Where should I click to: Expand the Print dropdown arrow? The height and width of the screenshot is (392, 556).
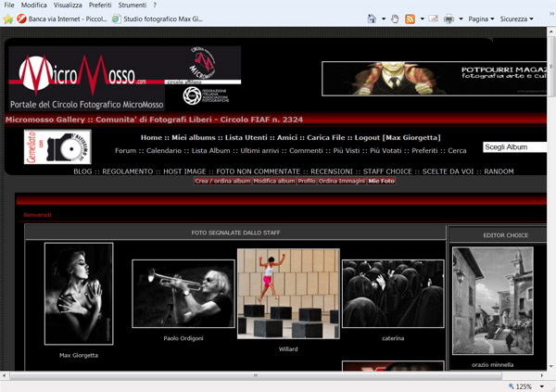[461, 19]
